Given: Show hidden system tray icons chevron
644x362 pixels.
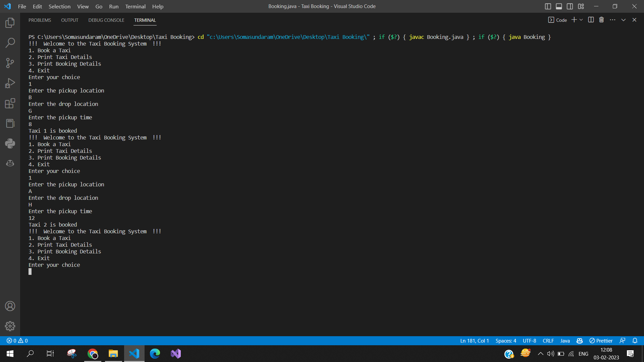Looking at the screenshot, I should 540,354.
